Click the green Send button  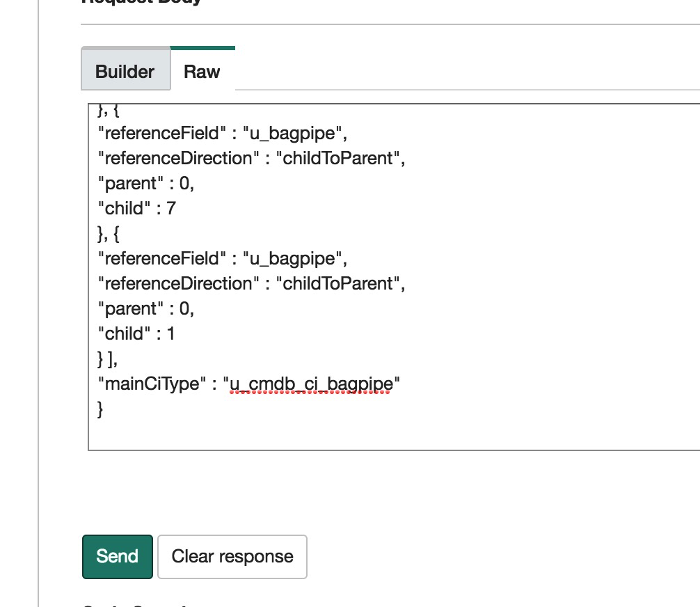[118, 556]
